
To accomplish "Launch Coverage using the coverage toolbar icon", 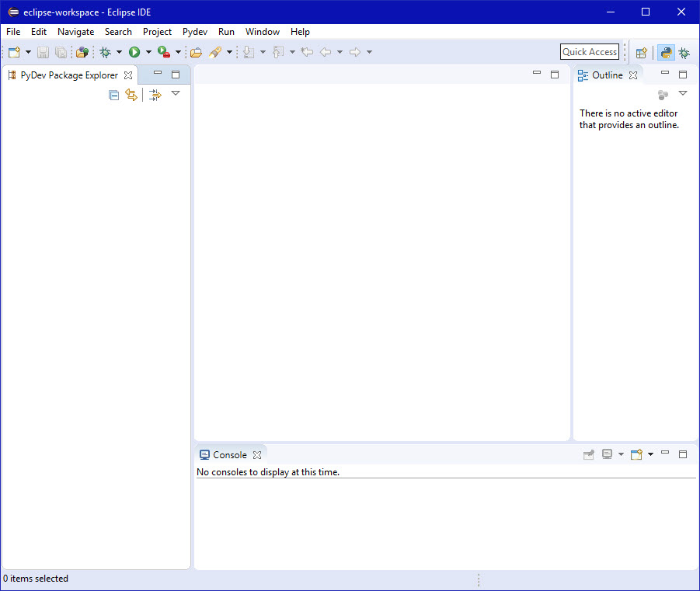I will click(x=164, y=52).
